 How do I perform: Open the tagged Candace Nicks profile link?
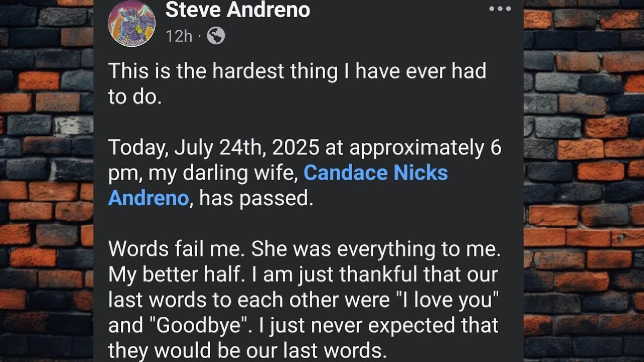(375, 173)
